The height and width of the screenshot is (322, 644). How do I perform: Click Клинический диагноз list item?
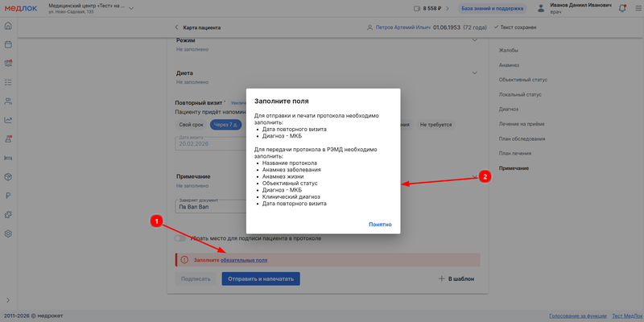pos(291,196)
